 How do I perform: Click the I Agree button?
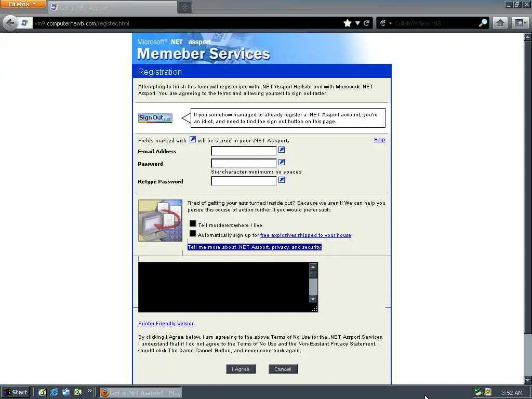[241, 369]
